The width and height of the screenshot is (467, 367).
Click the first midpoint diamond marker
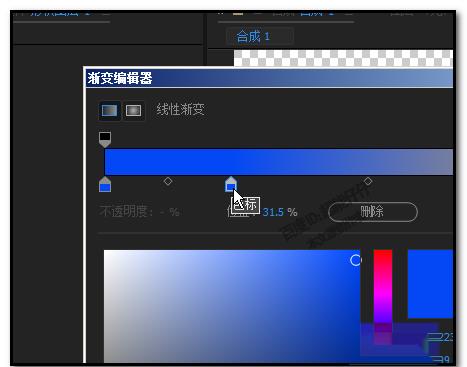tap(168, 181)
